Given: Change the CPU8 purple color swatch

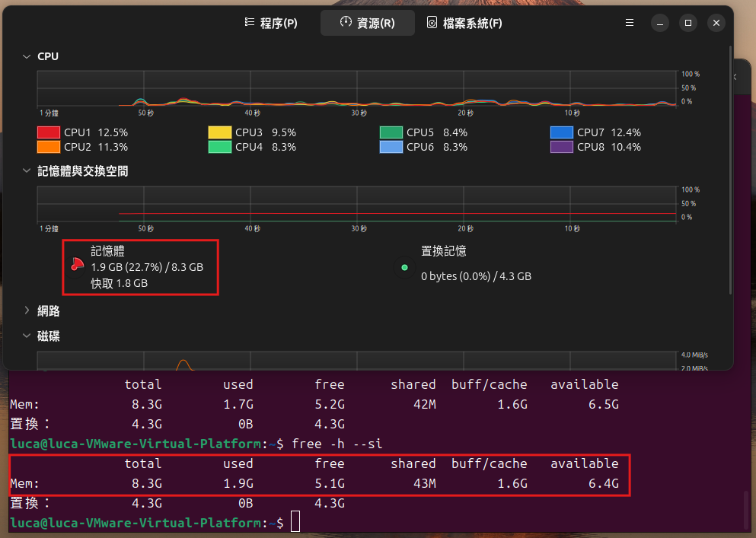Looking at the screenshot, I should (562, 147).
